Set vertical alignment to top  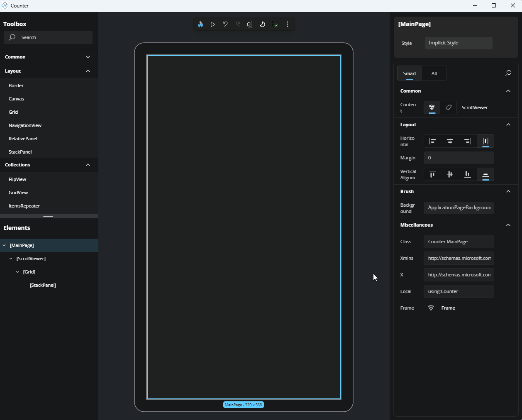point(432,174)
